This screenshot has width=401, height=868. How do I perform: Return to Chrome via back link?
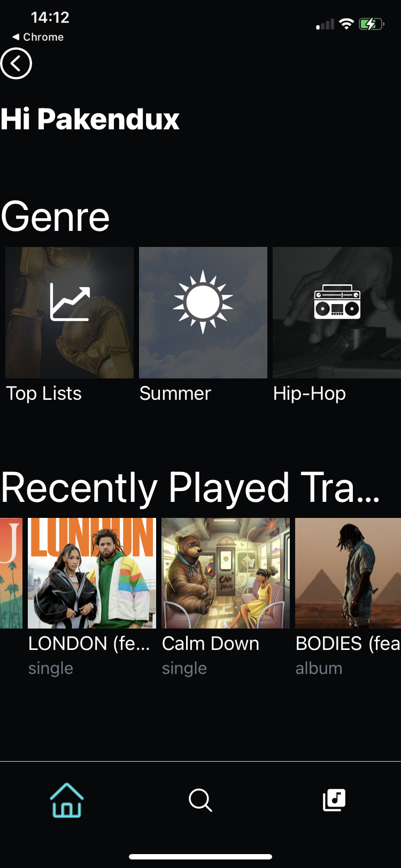tap(38, 37)
